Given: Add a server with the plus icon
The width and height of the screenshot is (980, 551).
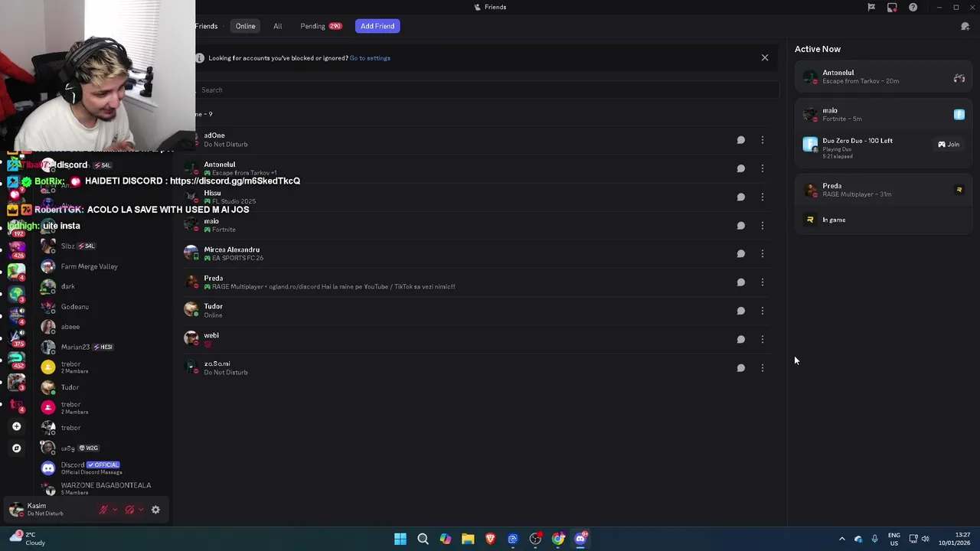Looking at the screenshot, I should coord(16,426).
